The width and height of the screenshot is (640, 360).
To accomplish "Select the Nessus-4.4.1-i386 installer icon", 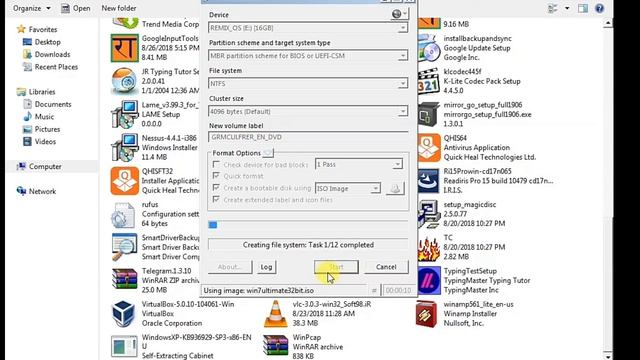I will 124,147.
